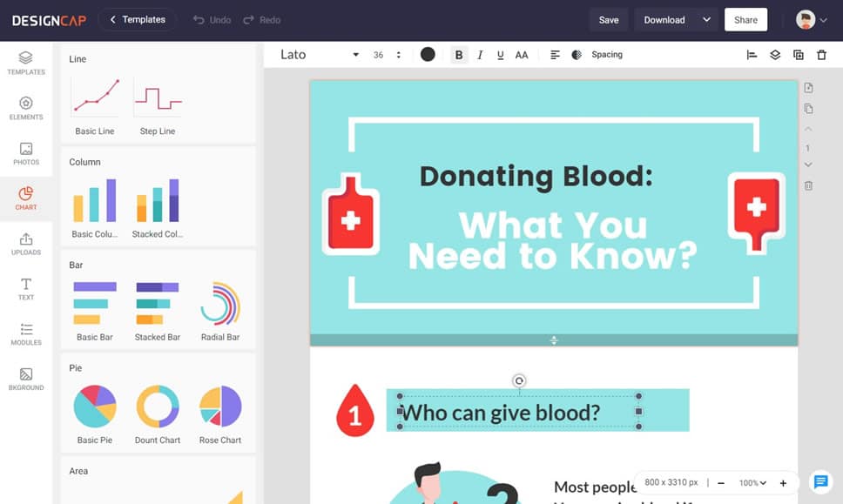Toggle italic text formatting
Image resolution: width=843 pixels, height=504 pixels.
(x=480, y=55)
